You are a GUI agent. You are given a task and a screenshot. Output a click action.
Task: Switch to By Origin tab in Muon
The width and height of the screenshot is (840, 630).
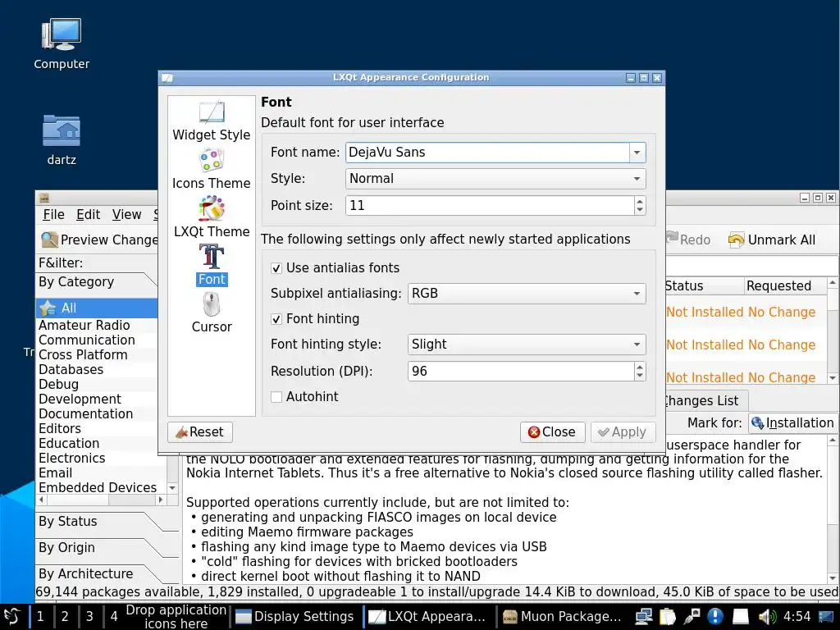coord(66,547)
